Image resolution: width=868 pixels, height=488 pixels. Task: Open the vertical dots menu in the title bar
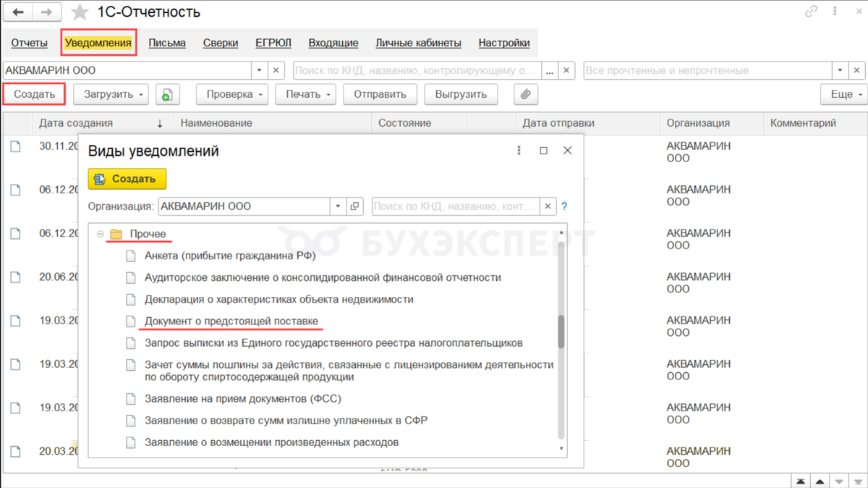click(835, 12)
